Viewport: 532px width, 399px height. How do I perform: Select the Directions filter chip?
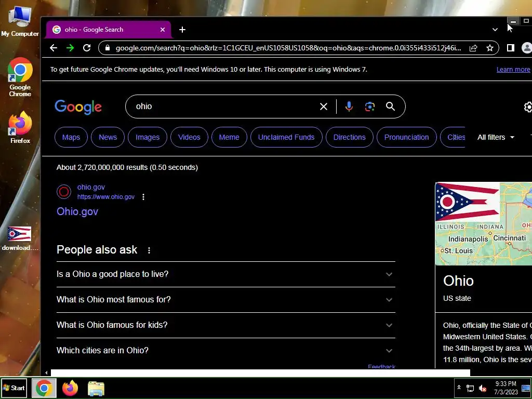tap(350, 137)
